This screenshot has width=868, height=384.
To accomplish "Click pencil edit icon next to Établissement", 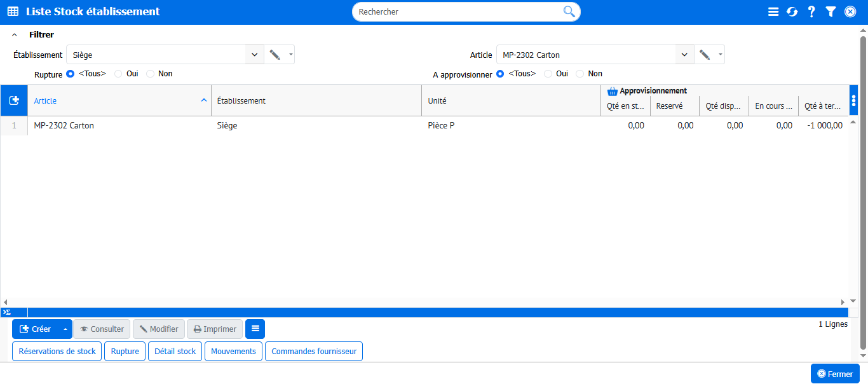I will [x=275, y=55].
